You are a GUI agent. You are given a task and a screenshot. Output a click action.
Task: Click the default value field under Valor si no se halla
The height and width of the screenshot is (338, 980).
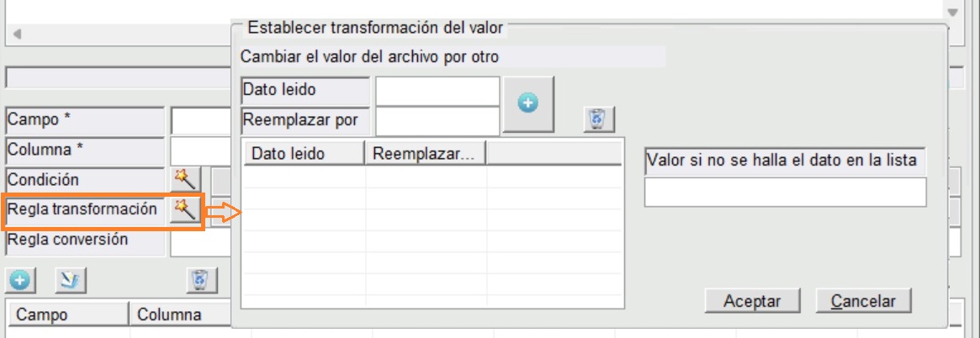point(785,192)
